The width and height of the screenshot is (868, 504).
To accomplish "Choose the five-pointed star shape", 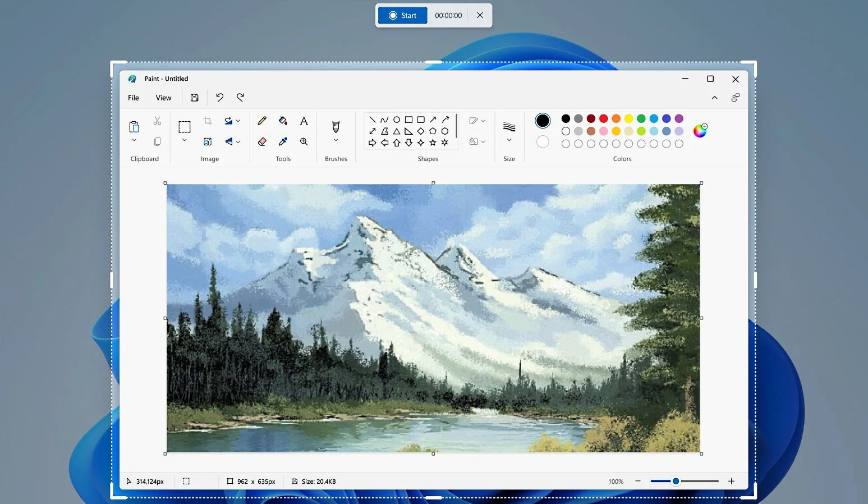I will [x=433, y=143].
